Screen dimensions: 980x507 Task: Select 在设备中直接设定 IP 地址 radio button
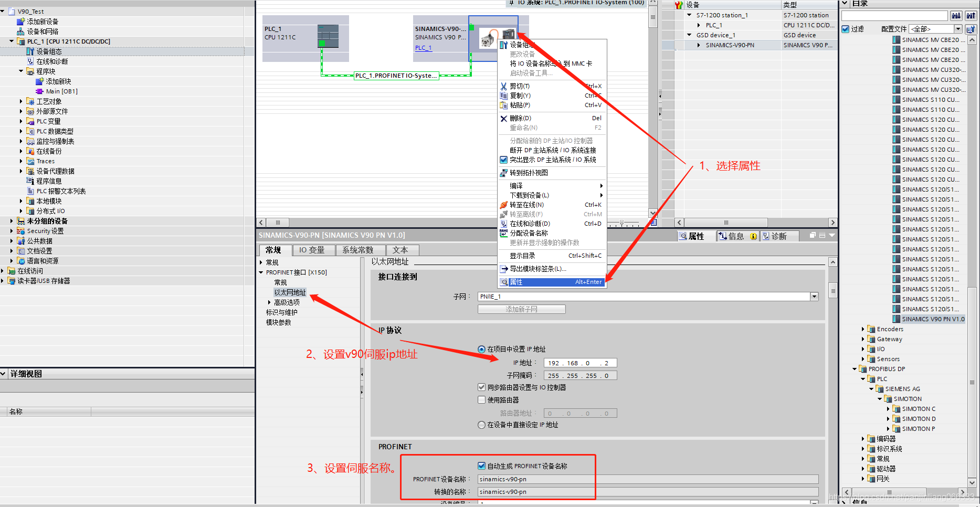[x=481, y=425]
